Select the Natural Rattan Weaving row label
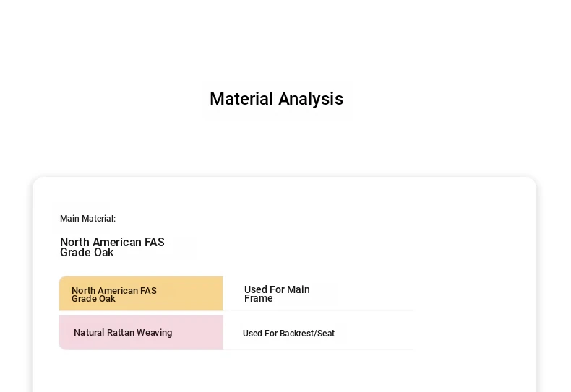 (x=123, y=333)
